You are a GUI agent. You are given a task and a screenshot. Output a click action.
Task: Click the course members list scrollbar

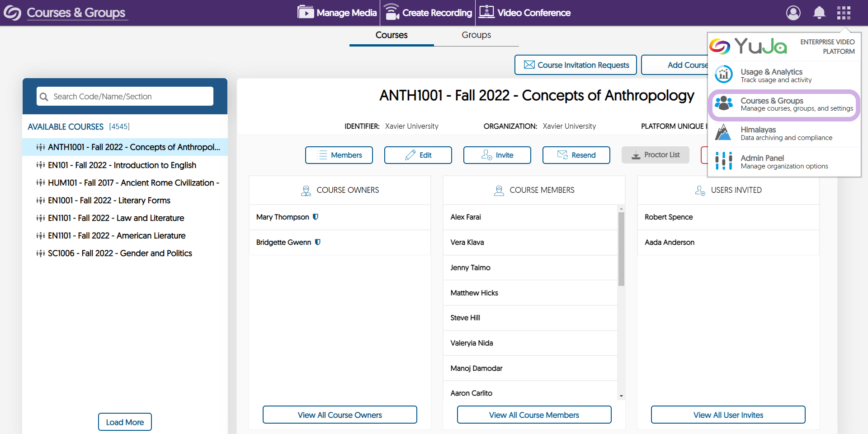click(x=621, y=248)
